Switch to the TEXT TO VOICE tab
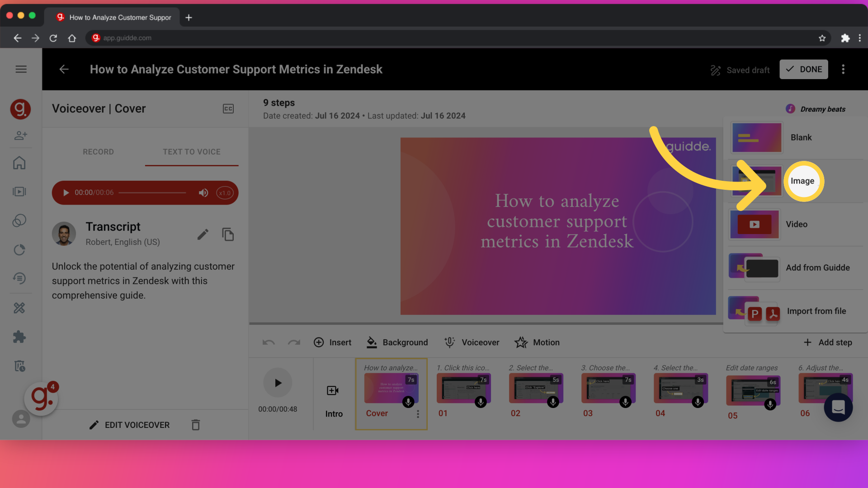This screenshot has height=488, width=868. click(192, 152)
